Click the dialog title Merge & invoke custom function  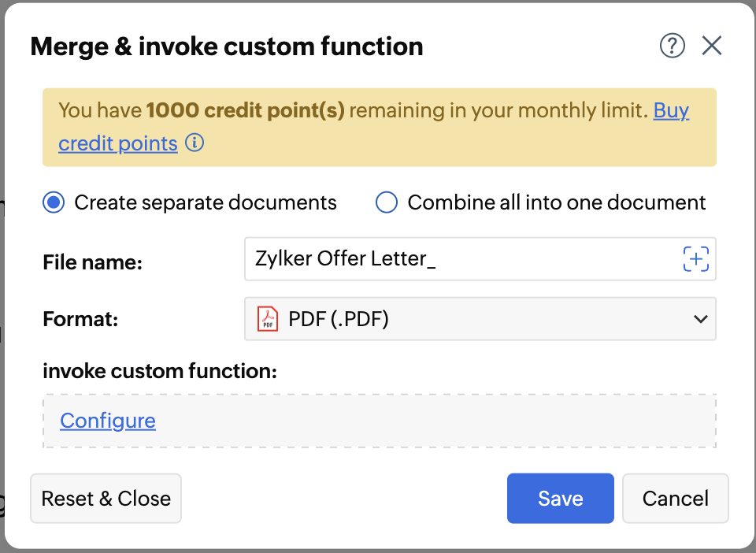tap(227, 46)
